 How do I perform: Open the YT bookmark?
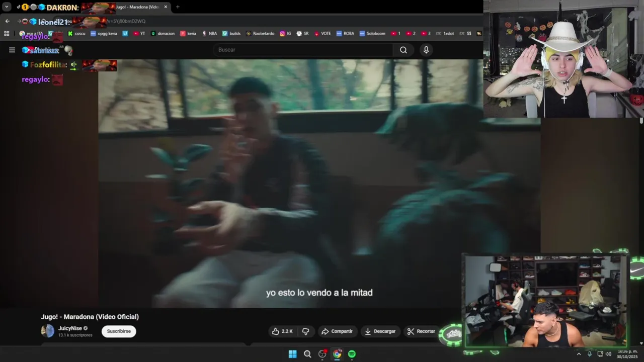click(x=139, y=34)
